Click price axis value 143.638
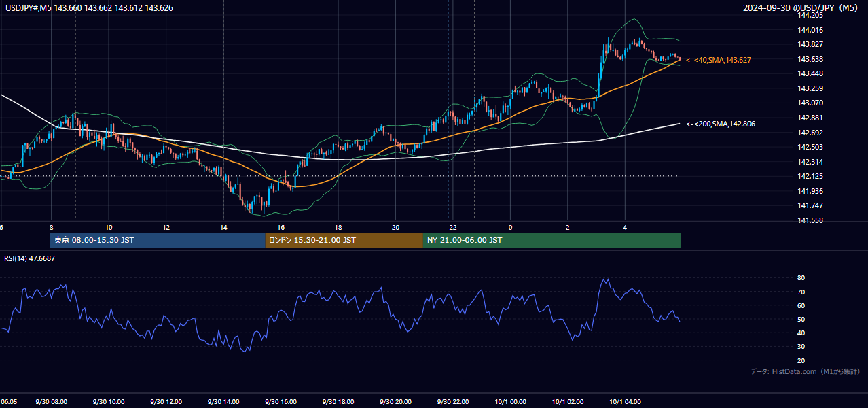This screenshot has height=408, width=868. 810,59
